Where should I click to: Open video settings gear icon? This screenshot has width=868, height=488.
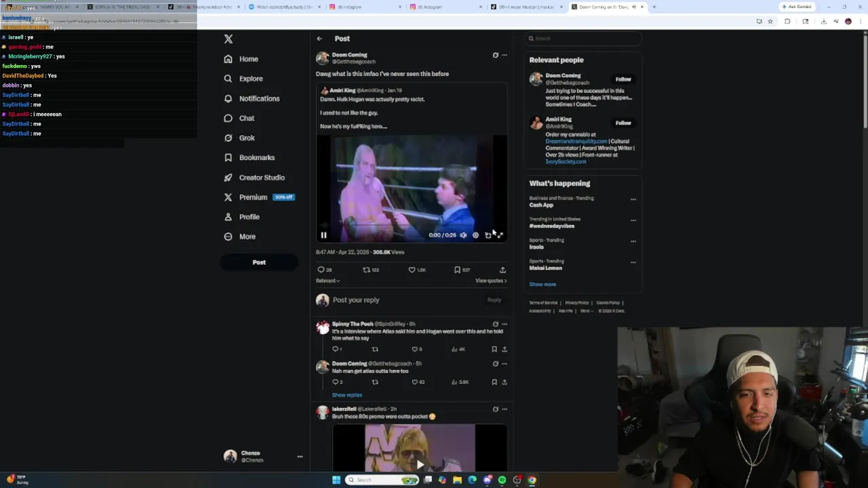point(475,235)
